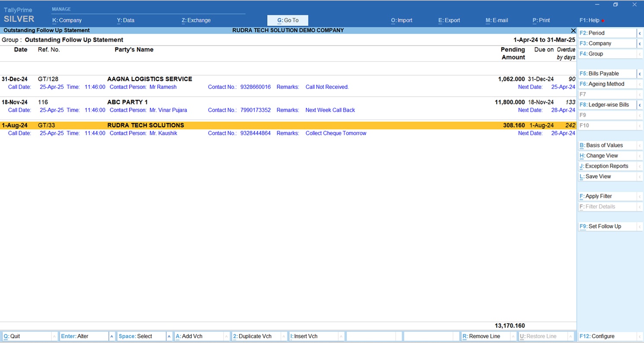The image size is (644, 343).
Task: Open the caret next to Space: Select
Action: pyautogui.click(x=169, y=337)
